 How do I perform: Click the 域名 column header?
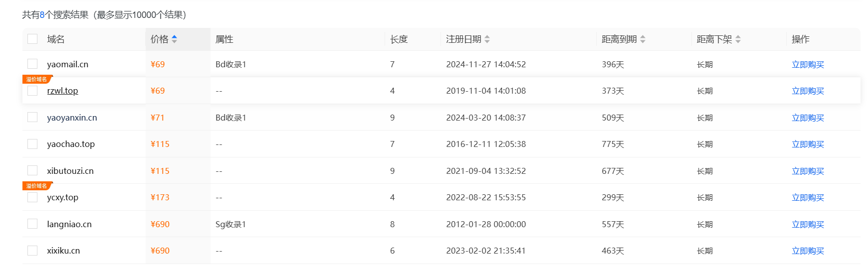(56, 39)
